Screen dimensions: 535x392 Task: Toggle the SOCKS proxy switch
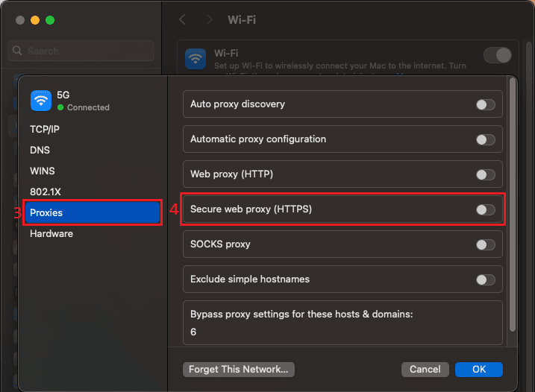click(485, 244)
